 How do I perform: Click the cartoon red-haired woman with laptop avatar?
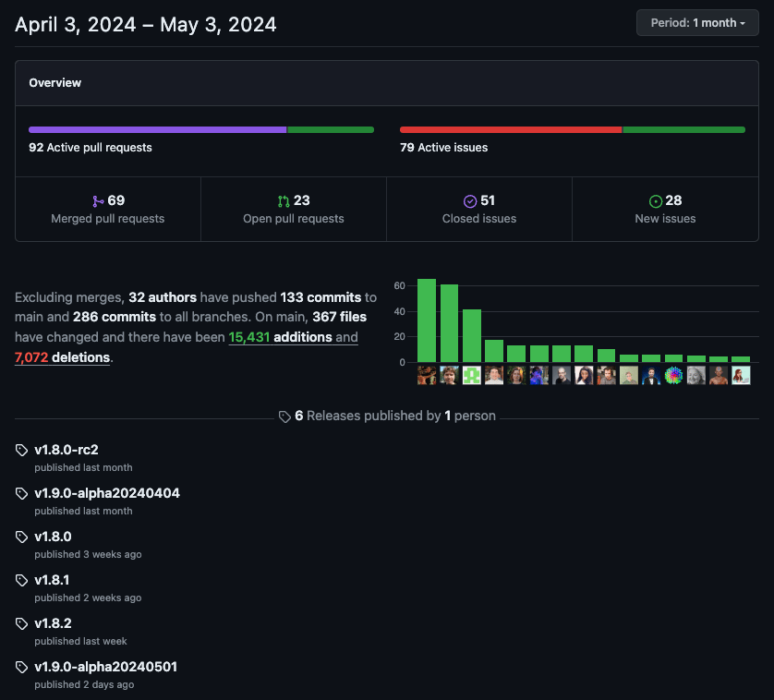(741, 376)
